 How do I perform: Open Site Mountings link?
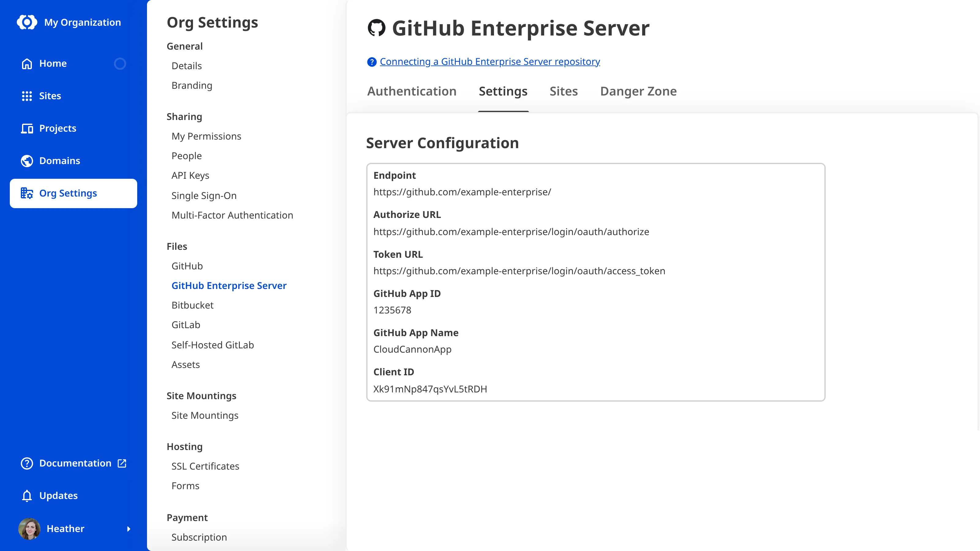click(205, 415)
